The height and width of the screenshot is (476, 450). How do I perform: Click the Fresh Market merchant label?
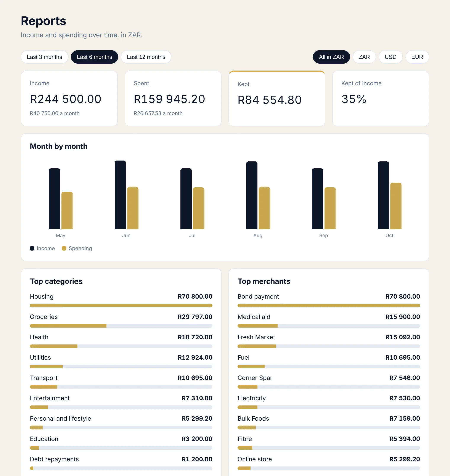tap(256, 337)
